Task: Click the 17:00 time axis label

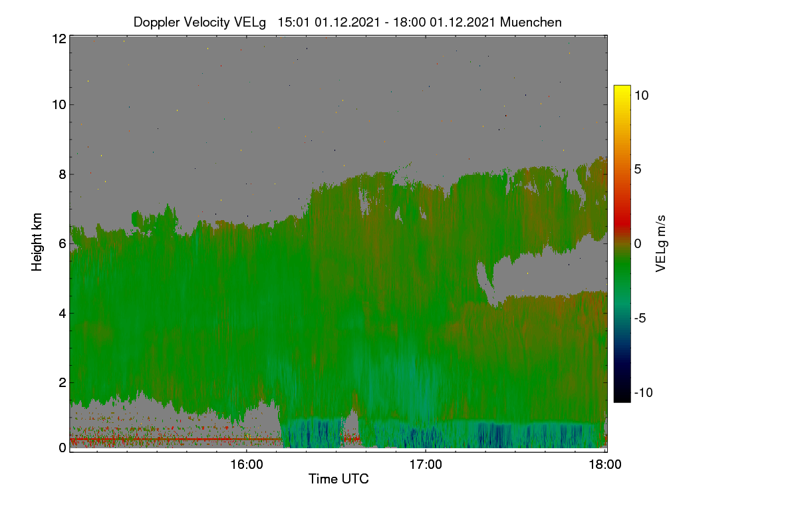Action: click(426, 465)
